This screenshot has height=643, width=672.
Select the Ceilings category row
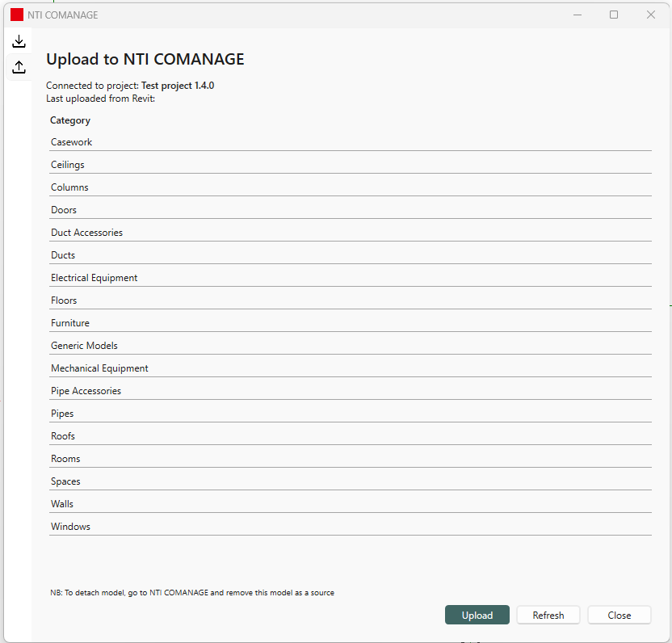coord(351,165)
